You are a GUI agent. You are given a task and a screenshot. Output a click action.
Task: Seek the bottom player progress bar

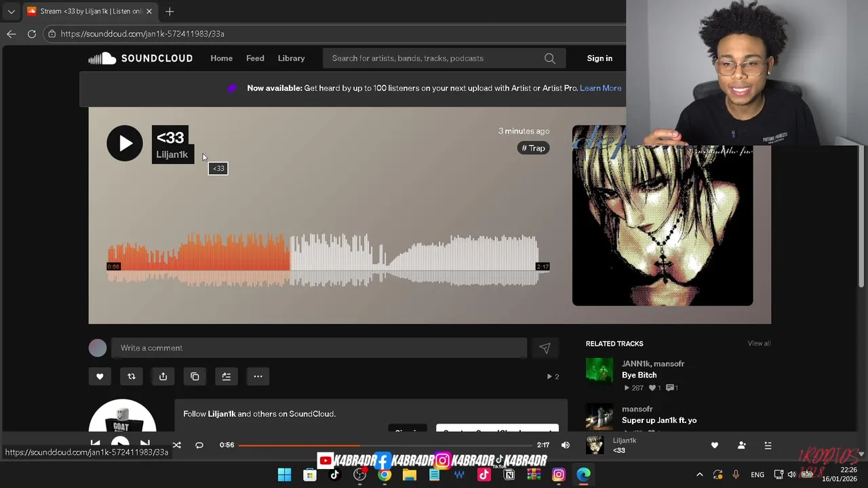coord(387,445)
